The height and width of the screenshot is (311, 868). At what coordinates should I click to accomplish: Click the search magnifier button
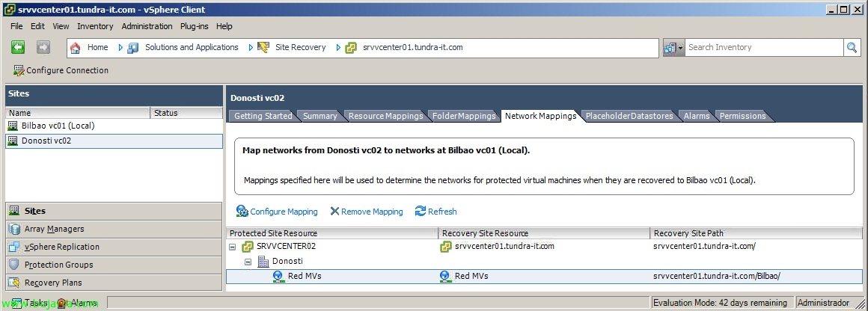click(852, 48)
